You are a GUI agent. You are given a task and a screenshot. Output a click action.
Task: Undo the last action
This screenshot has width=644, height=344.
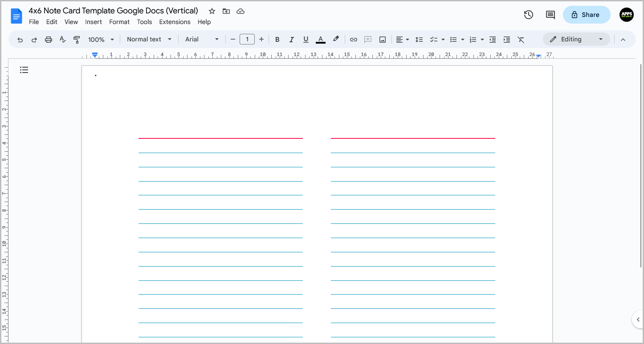pyautogui.click(x=20, y=39)
